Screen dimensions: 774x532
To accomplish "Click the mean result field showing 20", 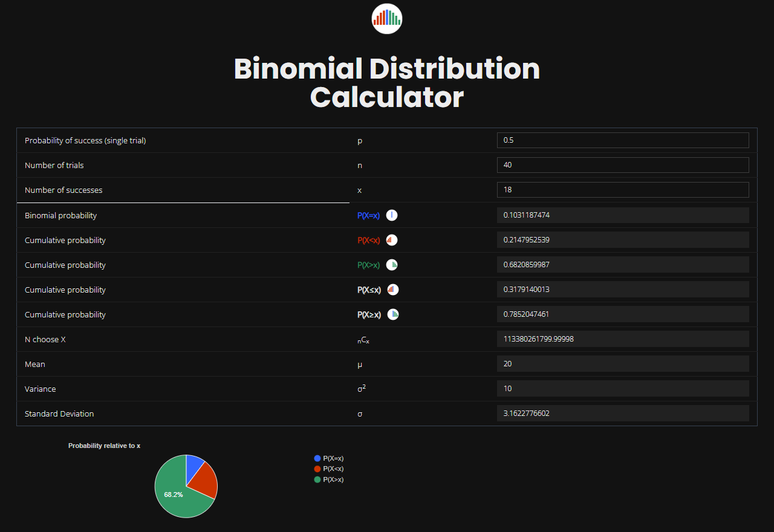I will tap(623, 364).
